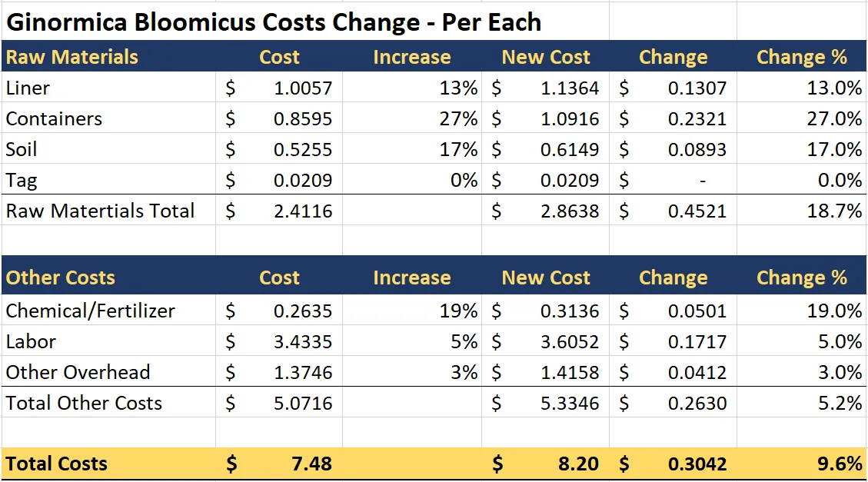Click 'Change %' header in Other Costs table

pyautogui.click(x=802, y=278)
